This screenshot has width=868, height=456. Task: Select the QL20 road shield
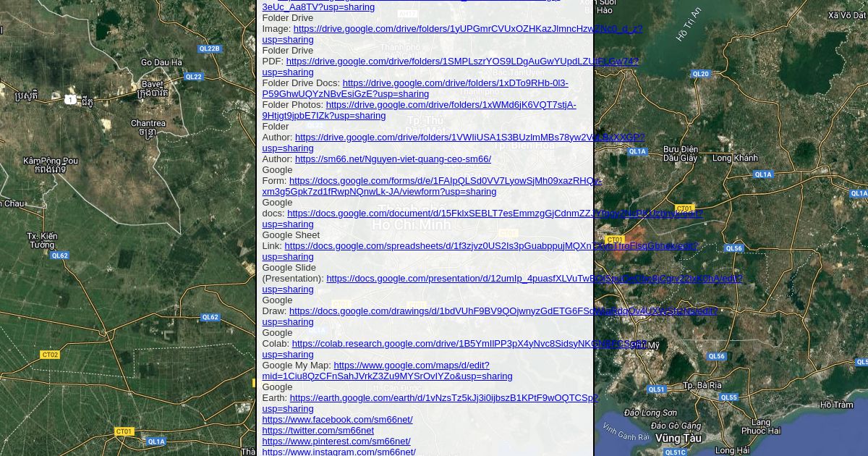pos(700,74)
